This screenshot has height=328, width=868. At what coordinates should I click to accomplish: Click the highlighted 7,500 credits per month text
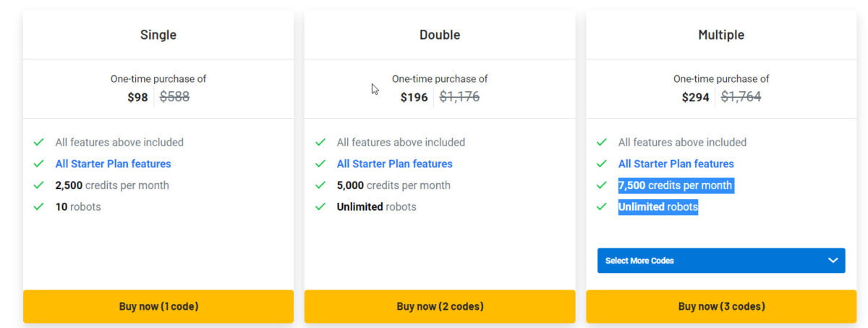click(x=676, y=185)
